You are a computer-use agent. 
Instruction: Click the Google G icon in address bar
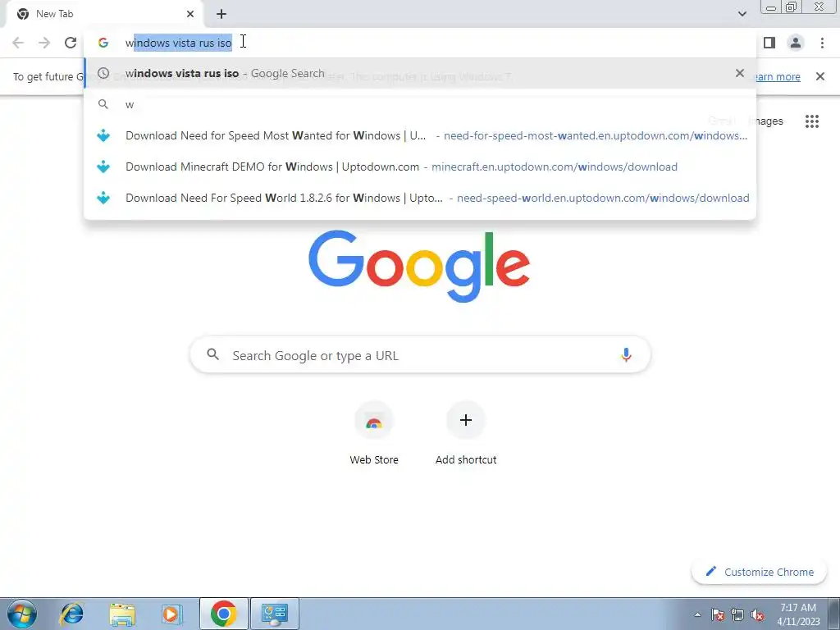103,43
